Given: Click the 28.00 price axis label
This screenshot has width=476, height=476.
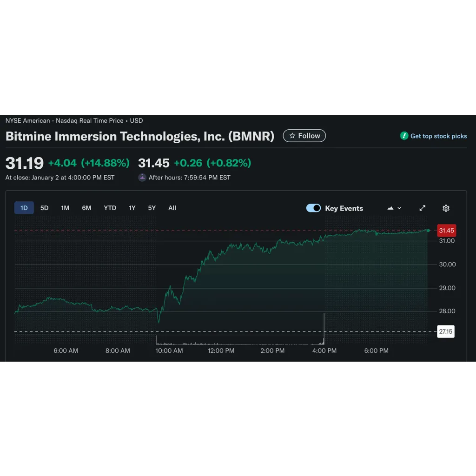Looking at the screenshot, I should click(x=447, y=311).
